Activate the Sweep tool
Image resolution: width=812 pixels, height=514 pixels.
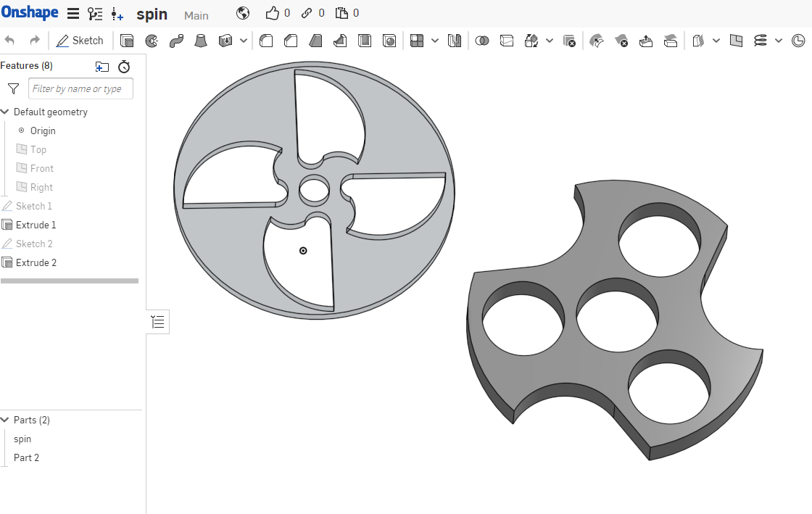pyautogui.click(x=176, y=41)
